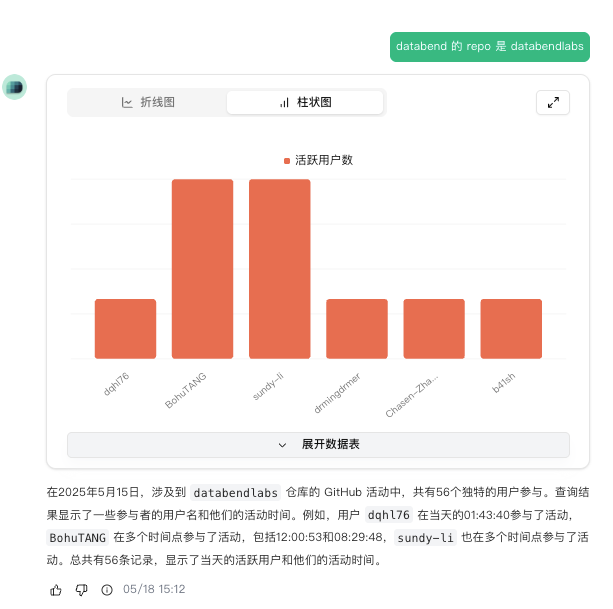
Task: Click the sundy-li axis label
Action: click(268, 386)
